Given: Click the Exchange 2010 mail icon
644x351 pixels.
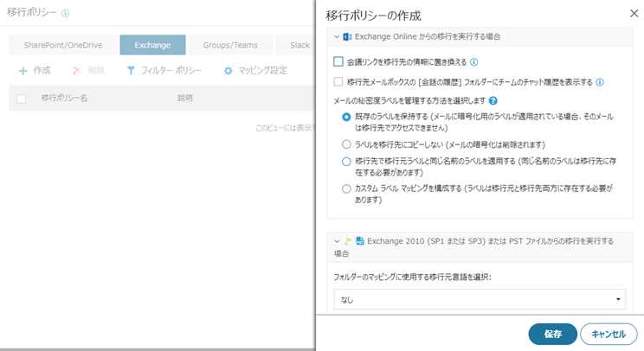Looking at the screenshot, I should click(x=348, y=241).
